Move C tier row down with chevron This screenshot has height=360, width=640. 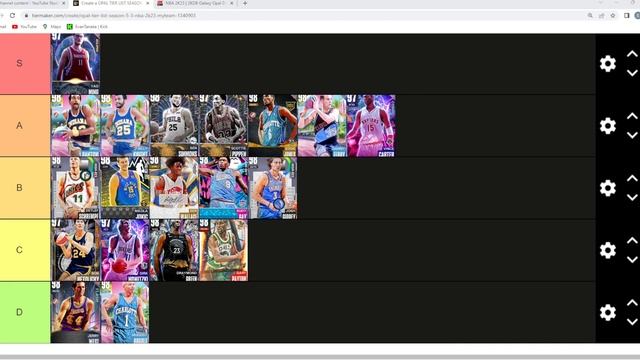[632, 260]
